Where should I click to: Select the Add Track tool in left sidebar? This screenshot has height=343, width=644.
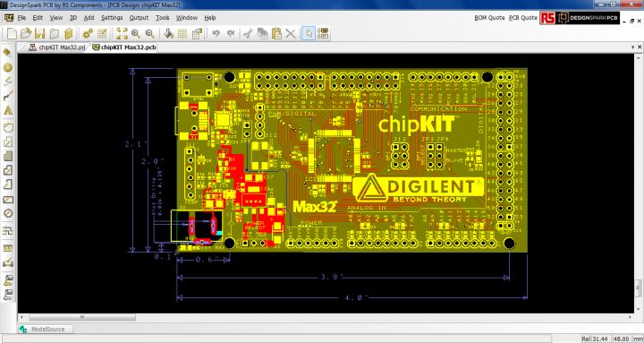8,97
